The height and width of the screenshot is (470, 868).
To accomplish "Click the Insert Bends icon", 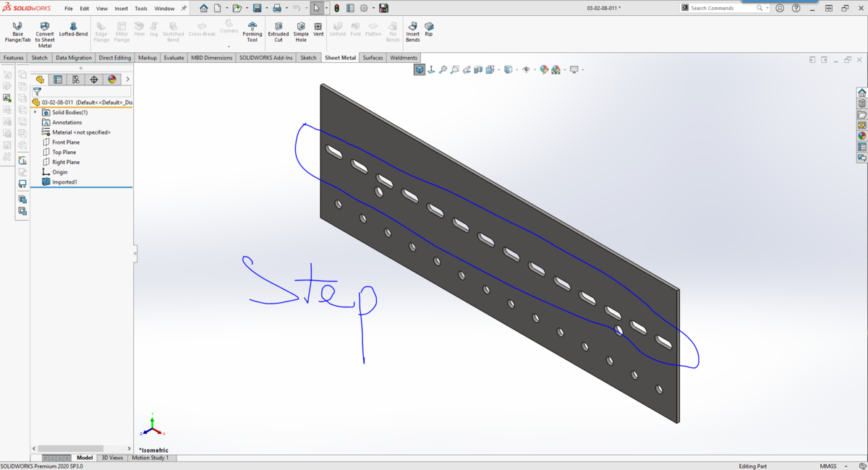I will pyautogui.click(x=413, y=33).
